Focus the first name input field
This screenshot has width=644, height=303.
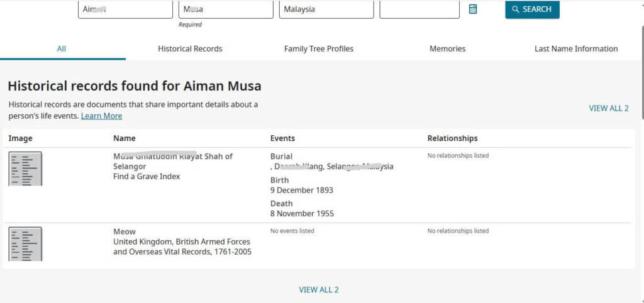coord(125,9)
